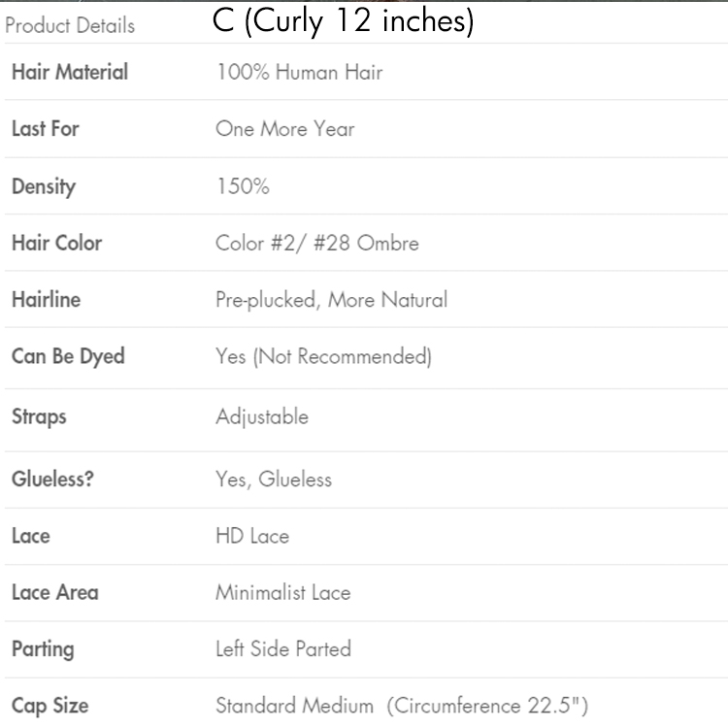This screenshot has height=728, width=728.
Task: Click the Can Be Dyed label
Action: click(x=68, y=356)
